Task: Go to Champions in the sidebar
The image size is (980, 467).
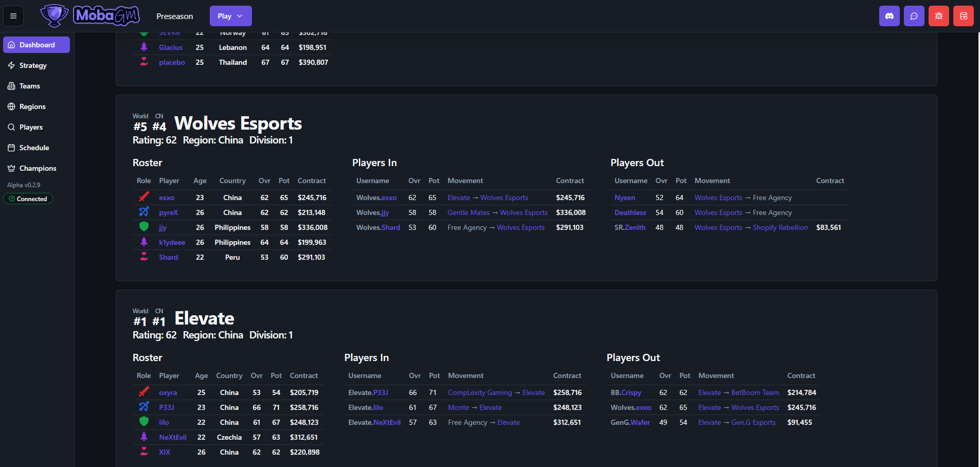Action: [38, 168]
